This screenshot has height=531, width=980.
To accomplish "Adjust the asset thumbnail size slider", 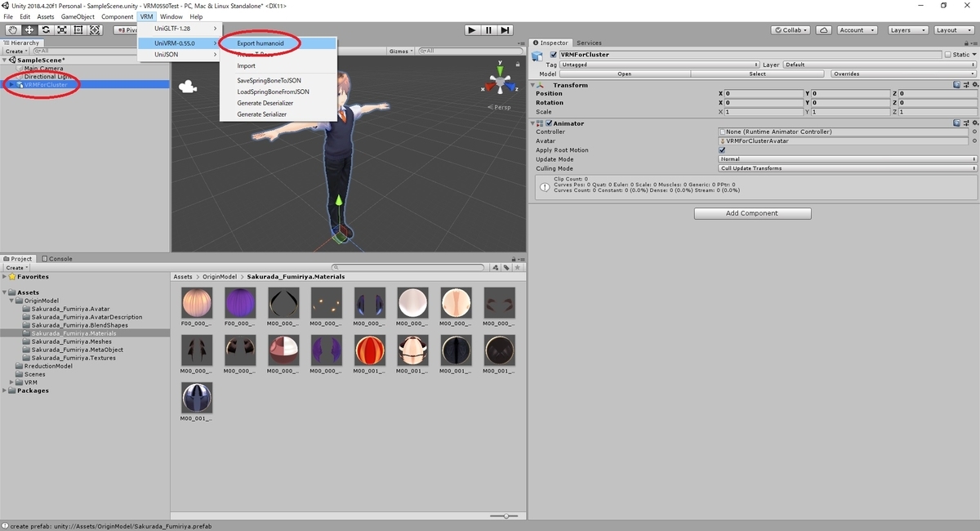I will (x=506, y=516).
